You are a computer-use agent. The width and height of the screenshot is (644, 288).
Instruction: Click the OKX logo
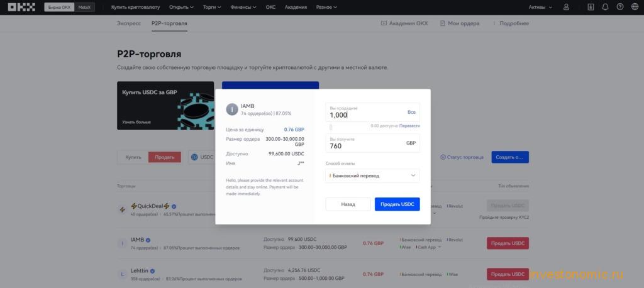pos(21,7)
